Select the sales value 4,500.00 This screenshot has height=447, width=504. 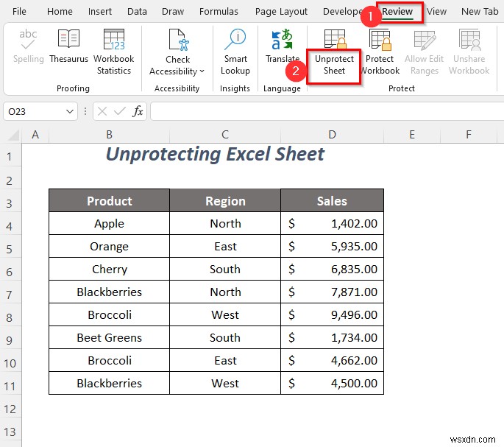pyautogui.click(x=332, y=383)
